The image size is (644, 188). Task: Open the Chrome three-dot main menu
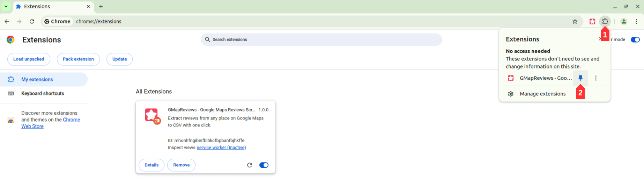tap(636, 21)
